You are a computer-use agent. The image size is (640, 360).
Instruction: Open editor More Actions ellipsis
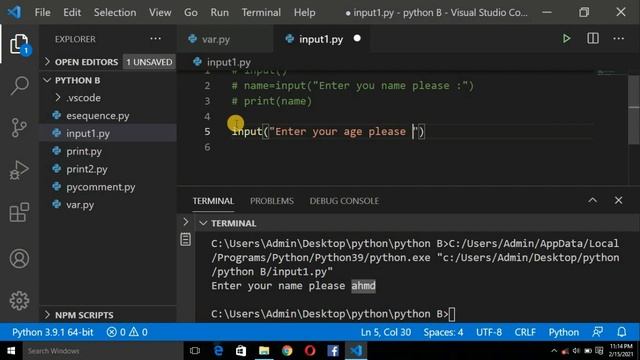point(618,39)
